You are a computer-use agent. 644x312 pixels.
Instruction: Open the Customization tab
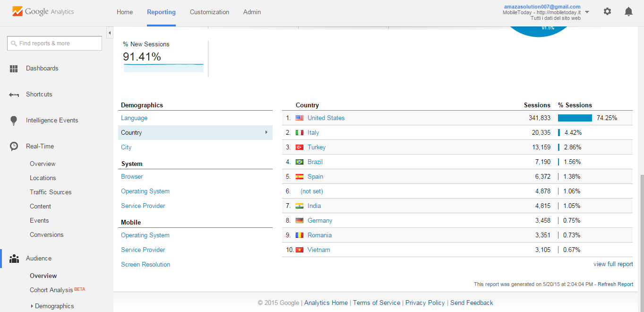pos(209,12)
